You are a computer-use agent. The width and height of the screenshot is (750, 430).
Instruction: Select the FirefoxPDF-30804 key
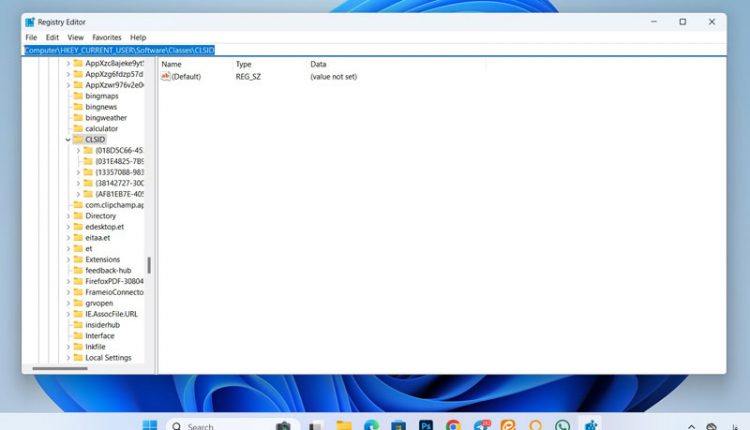[114, 281]
